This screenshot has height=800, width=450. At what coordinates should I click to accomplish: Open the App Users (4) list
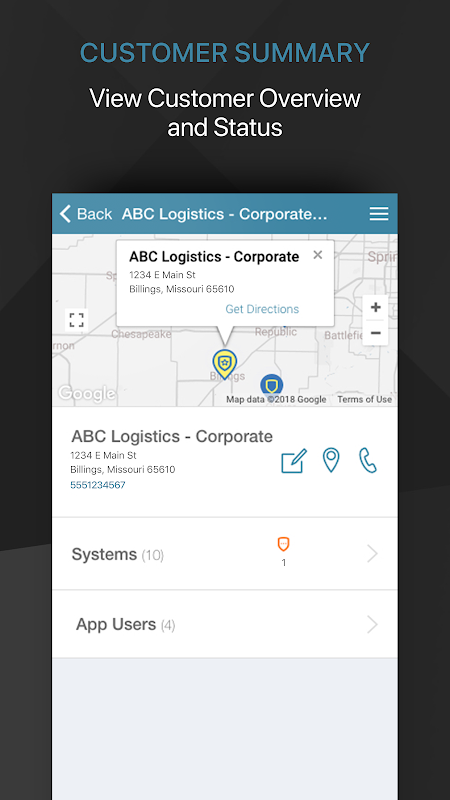click(224, 624)
